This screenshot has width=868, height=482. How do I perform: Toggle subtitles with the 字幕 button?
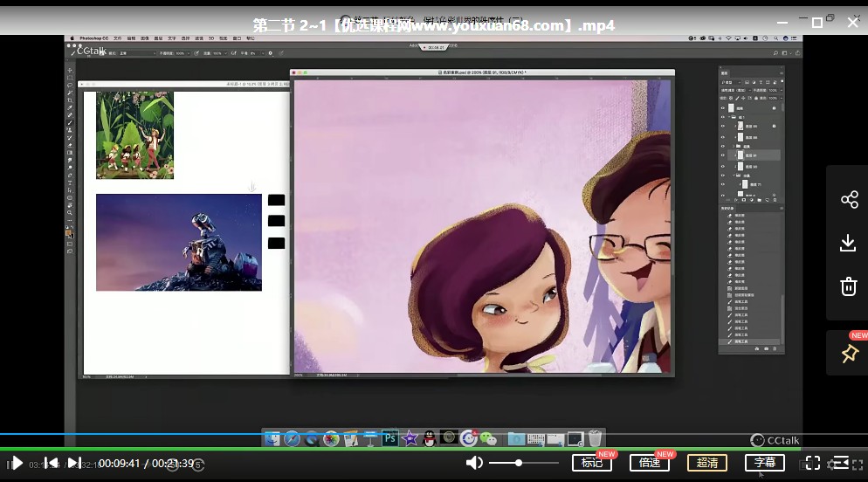pyautogui.click(x=764, y=463)
